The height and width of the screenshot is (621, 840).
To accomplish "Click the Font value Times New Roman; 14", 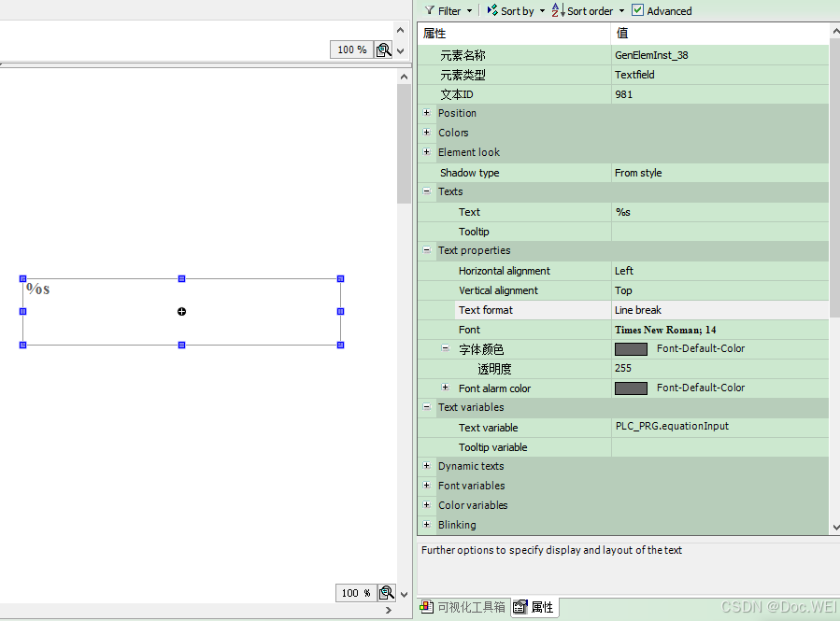I will tap(719, 330).
